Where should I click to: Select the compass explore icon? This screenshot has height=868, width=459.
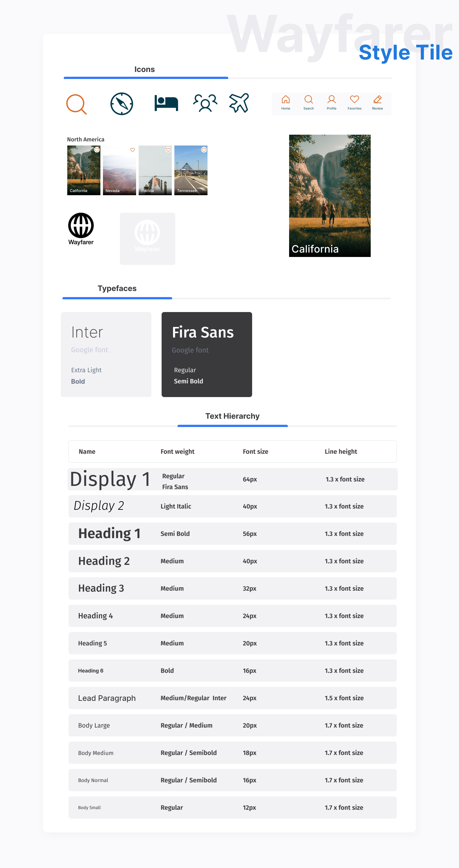[122, 104]
